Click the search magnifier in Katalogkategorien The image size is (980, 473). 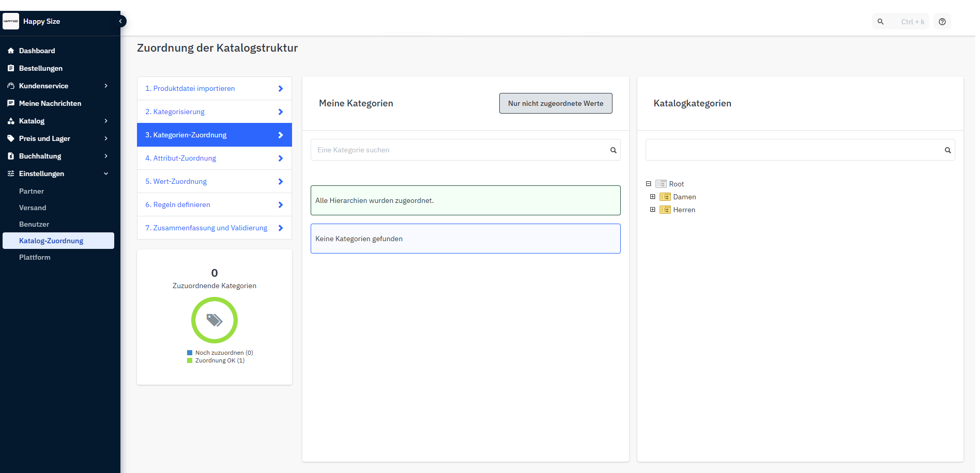947,150
